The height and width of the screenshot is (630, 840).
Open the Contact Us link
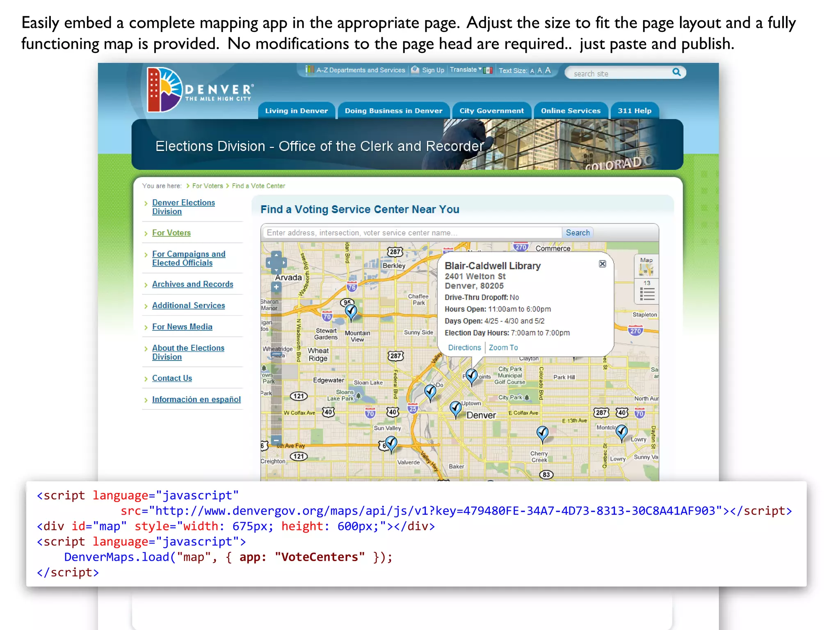point(172,378)
